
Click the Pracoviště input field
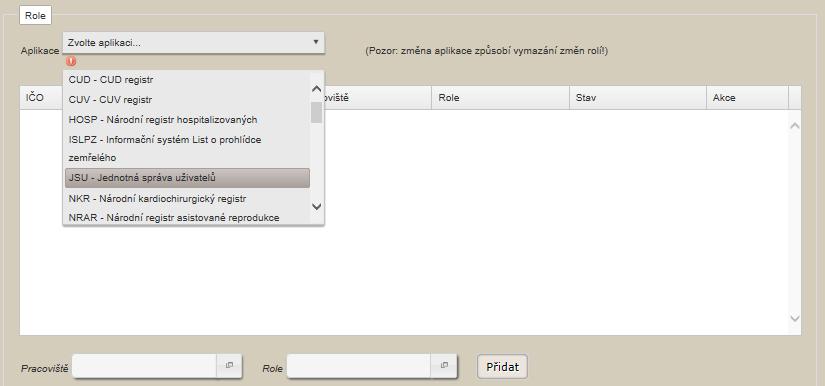click(145, 365)
